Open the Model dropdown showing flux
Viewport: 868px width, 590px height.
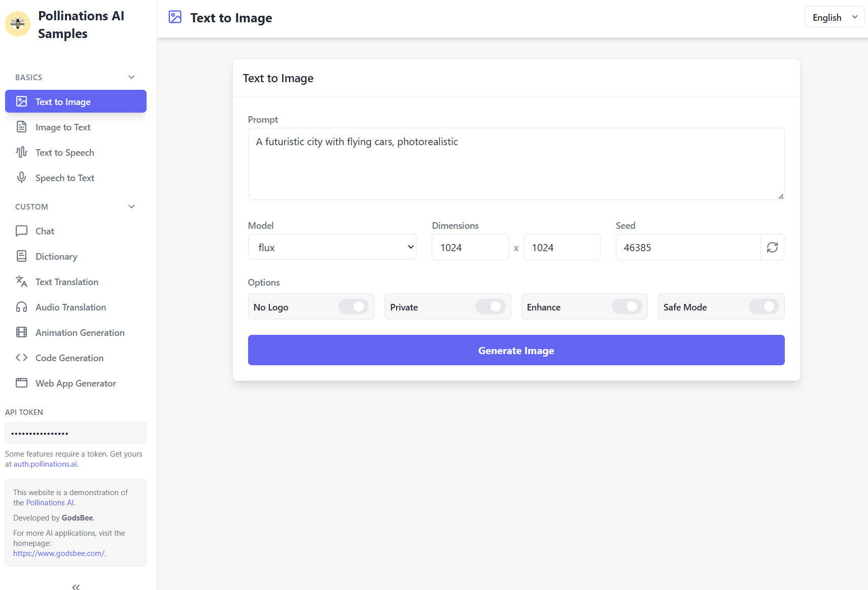(x=332, y=247)
